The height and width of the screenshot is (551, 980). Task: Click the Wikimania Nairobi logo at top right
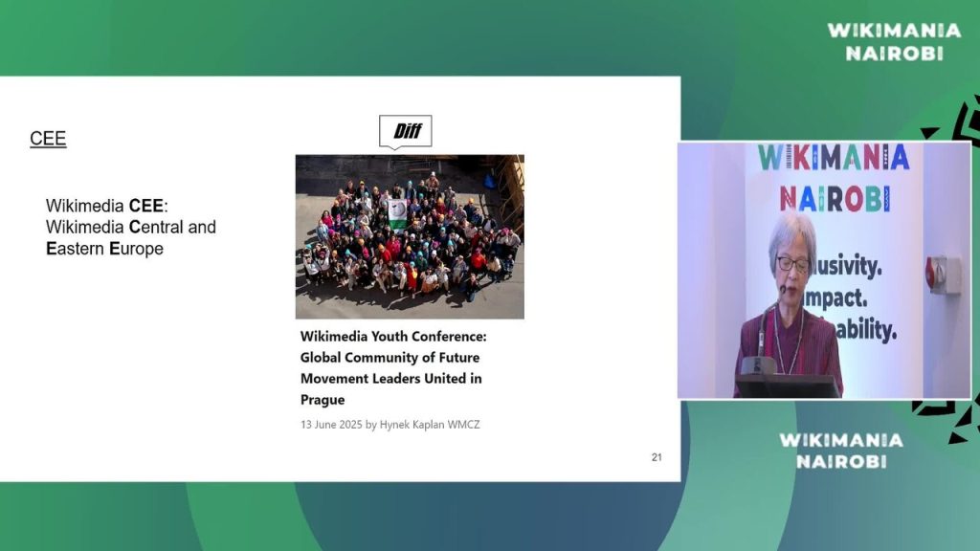894,42
